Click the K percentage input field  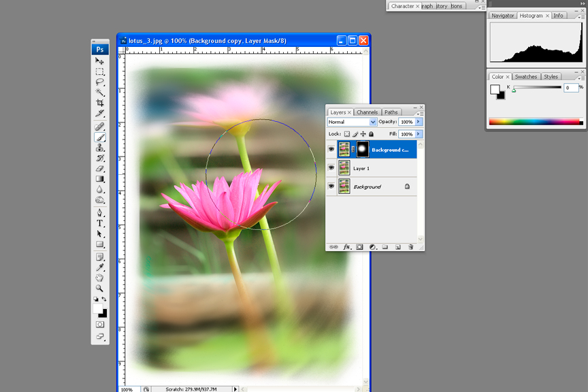point(570,88)
